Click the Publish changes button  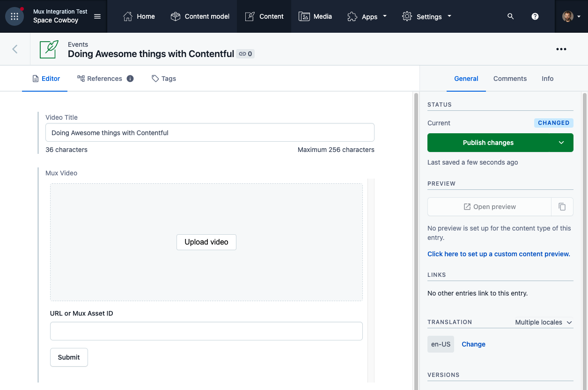pyautogui.click(x=488, y=143)
